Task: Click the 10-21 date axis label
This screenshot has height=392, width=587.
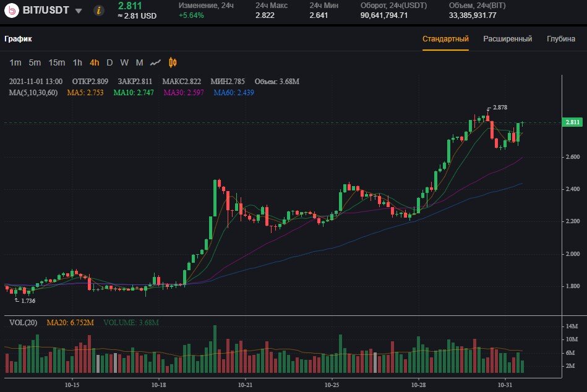Action: click(x=245, y=385)
